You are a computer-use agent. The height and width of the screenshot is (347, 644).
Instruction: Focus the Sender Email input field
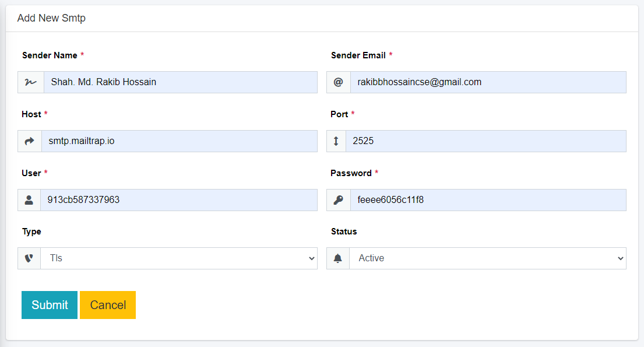(488, 82)
